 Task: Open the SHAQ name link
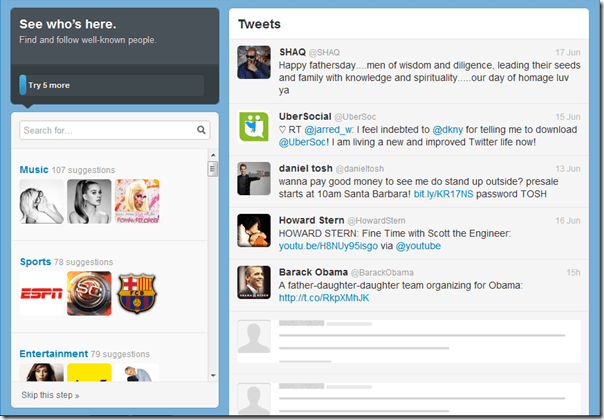(292, 52)
